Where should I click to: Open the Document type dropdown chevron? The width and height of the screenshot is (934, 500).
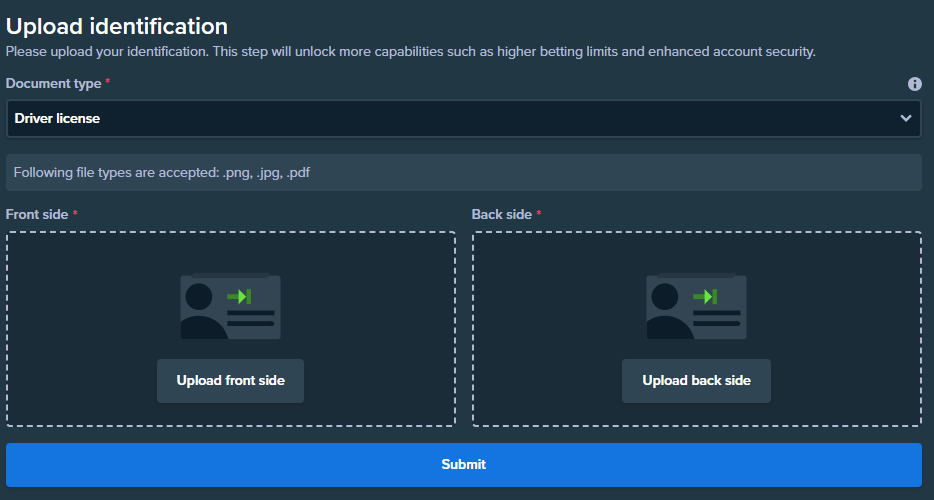click(x=905, y=118)
